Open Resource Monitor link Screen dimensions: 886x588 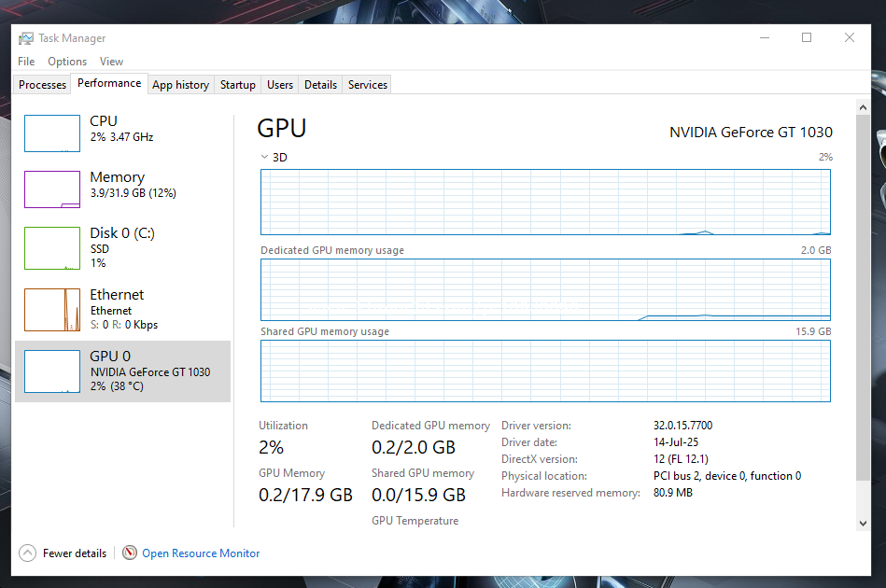point(201,553)
